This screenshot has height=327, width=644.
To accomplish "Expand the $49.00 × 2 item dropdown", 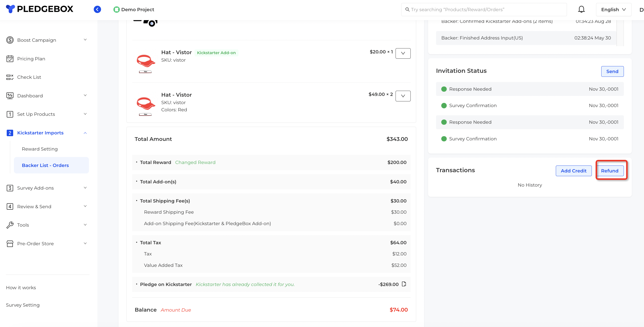I will click(403, 96).
